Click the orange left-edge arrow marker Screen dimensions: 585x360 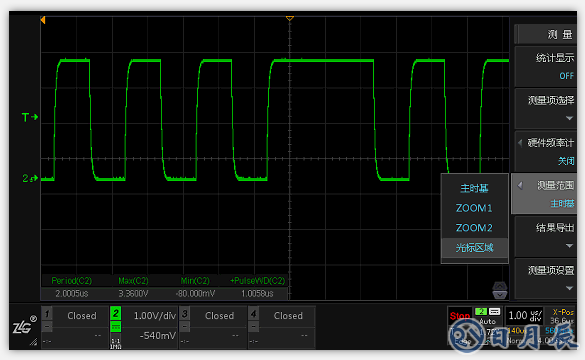(43, 20)
